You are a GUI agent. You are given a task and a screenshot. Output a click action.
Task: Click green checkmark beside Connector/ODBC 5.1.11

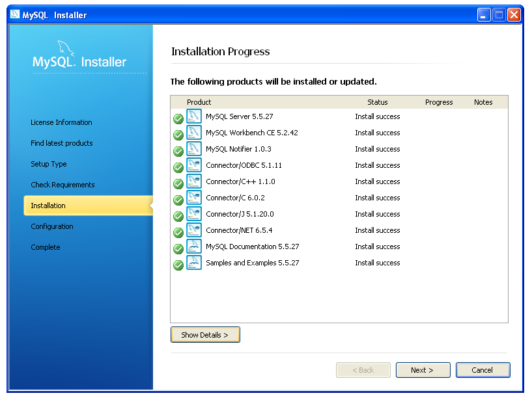[178, 168]
